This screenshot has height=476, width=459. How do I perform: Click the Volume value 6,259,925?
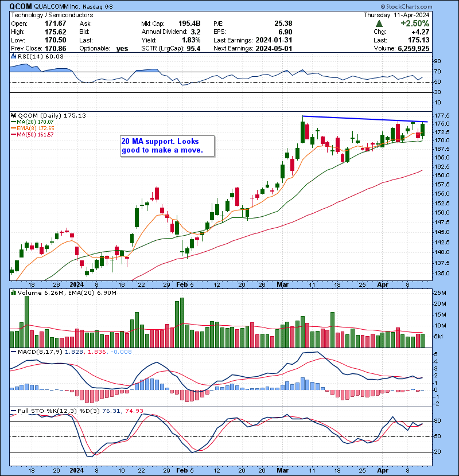pos(414,49)
